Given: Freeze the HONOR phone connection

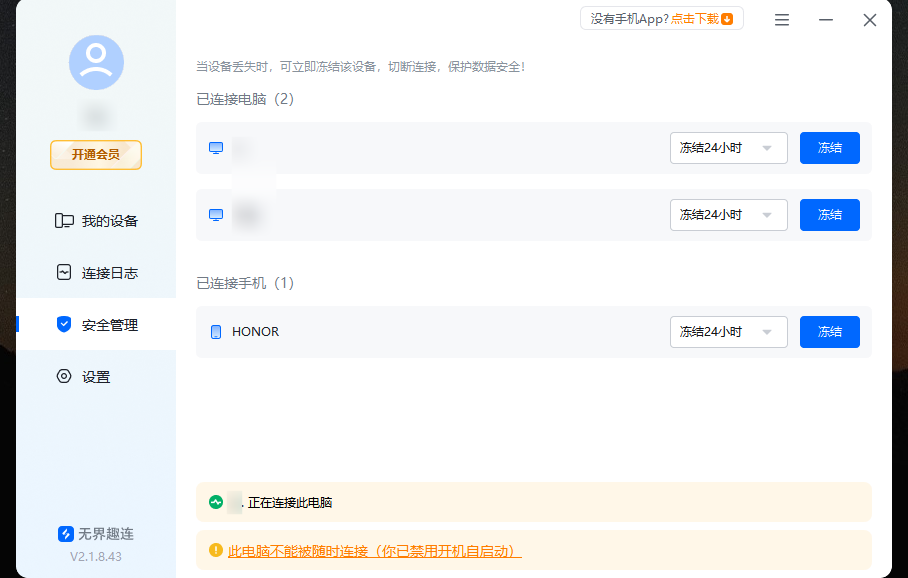Looking at the screenshot, I should tap(829, 331).
